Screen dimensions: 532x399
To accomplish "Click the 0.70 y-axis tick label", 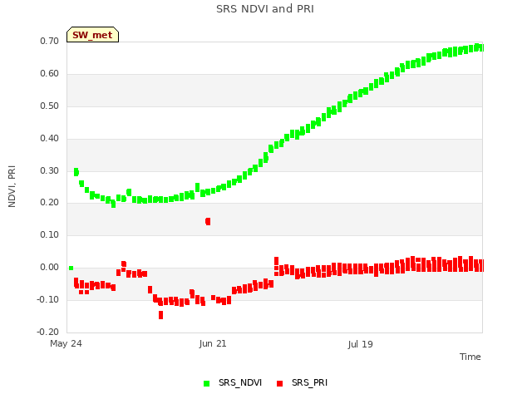I will click(49, 41).
